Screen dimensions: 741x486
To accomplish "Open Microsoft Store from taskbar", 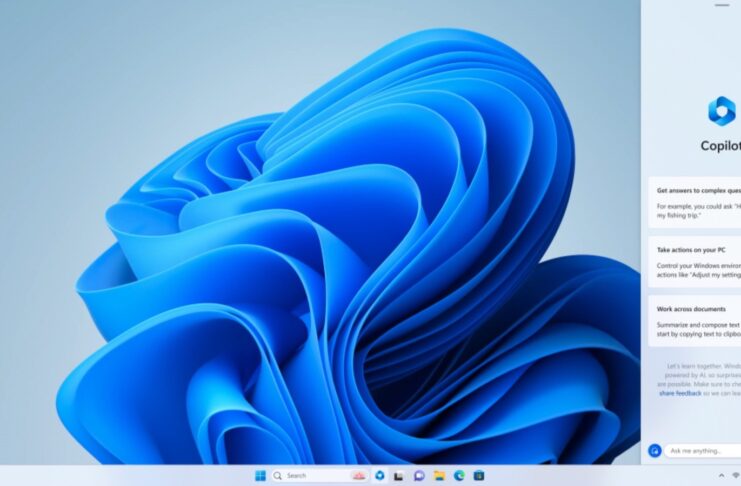I will coord(479,476).
